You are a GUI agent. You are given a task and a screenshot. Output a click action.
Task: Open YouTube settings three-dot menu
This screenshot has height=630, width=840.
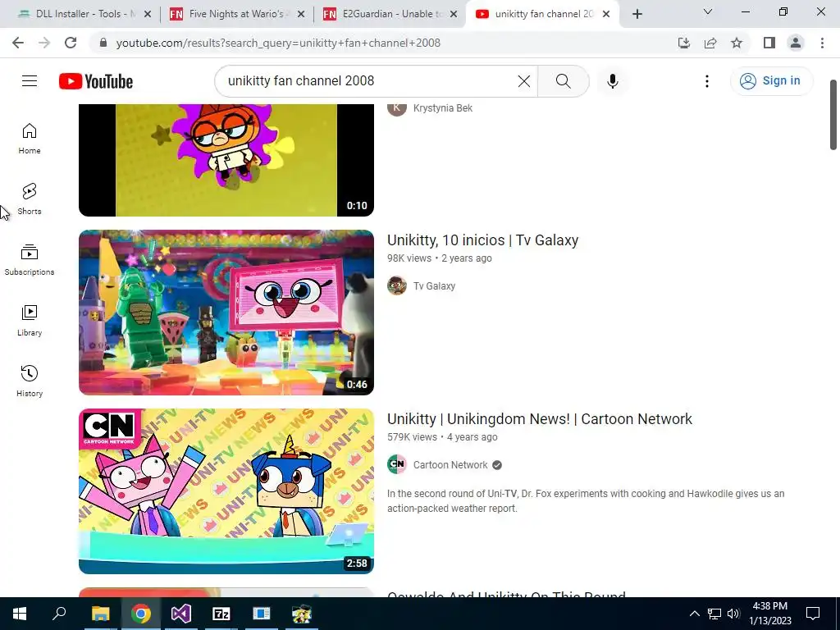point(706,81)
